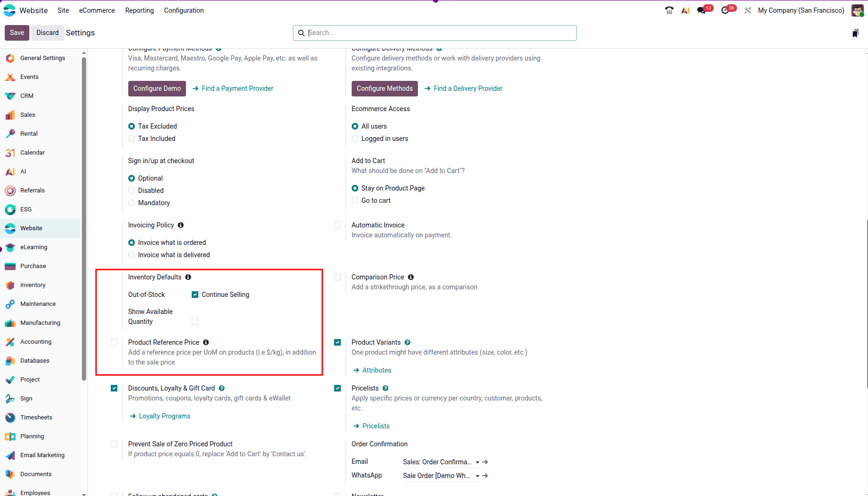
Task: Enable the Comparison Price checkbox
Action: pyautogui.click(x=337, y=277)
